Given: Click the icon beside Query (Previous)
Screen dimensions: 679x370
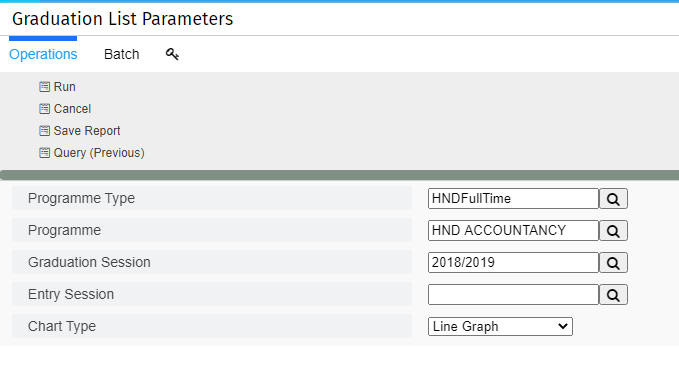Looking at the screenshot, I should [x=44, y=153].
